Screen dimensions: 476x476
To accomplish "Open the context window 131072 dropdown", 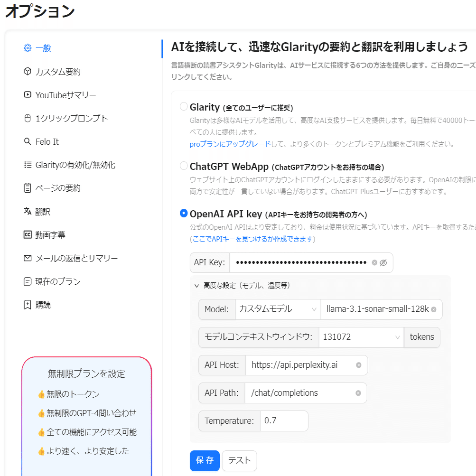I will click(x=361, y=337).
